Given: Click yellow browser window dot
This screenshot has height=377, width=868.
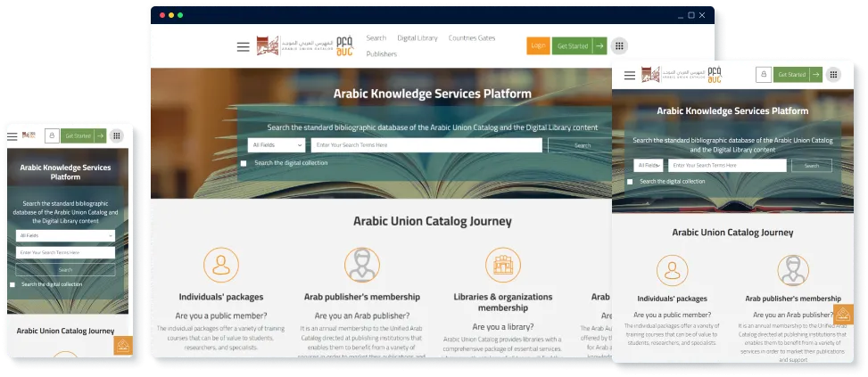Looking at the screenshot, I should tap(171, 15).
